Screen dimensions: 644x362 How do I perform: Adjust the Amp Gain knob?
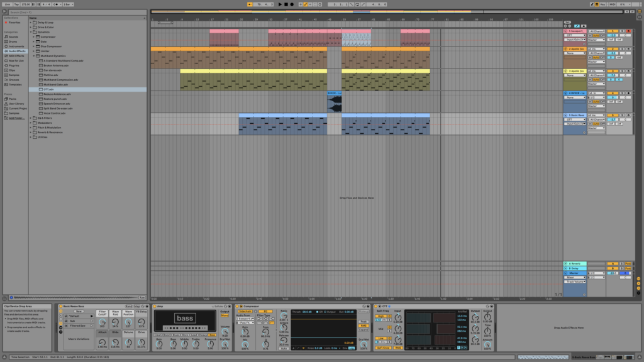158,343
